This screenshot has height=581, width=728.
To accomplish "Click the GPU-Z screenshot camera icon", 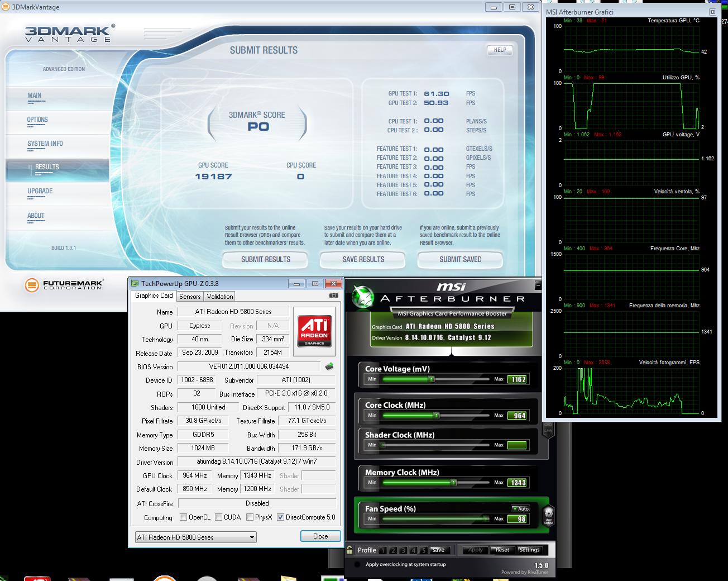I will 333,296.
